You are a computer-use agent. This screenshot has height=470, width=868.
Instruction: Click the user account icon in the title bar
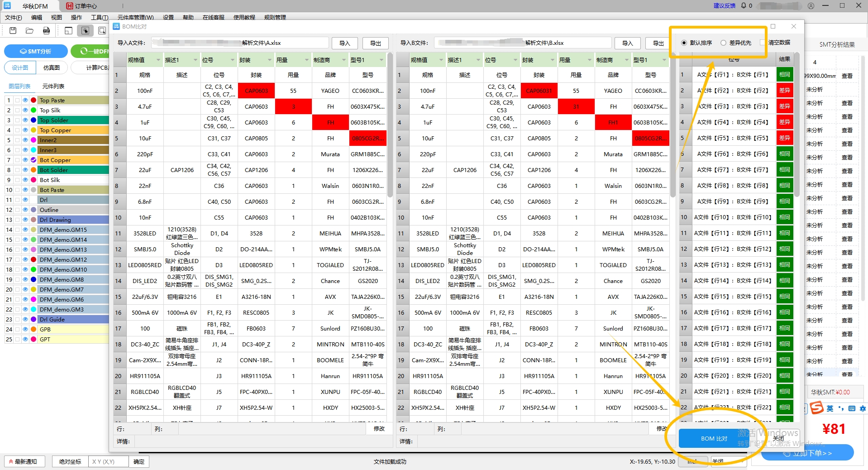coord(811,6)
